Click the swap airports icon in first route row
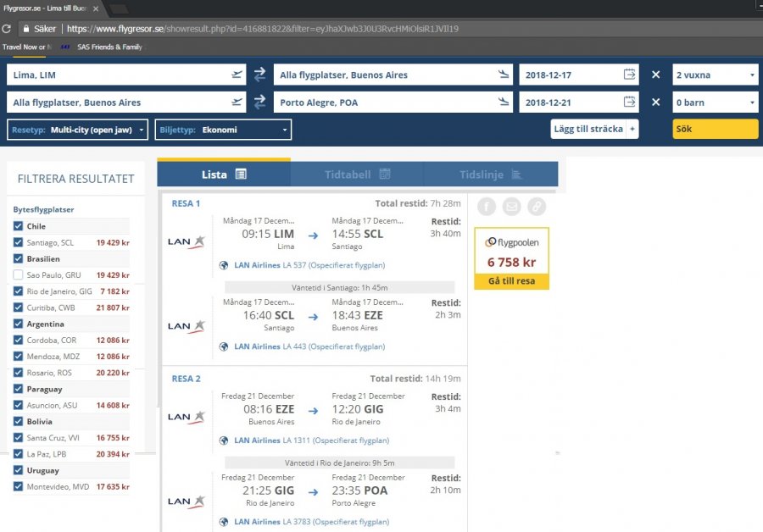 [259, 75]
